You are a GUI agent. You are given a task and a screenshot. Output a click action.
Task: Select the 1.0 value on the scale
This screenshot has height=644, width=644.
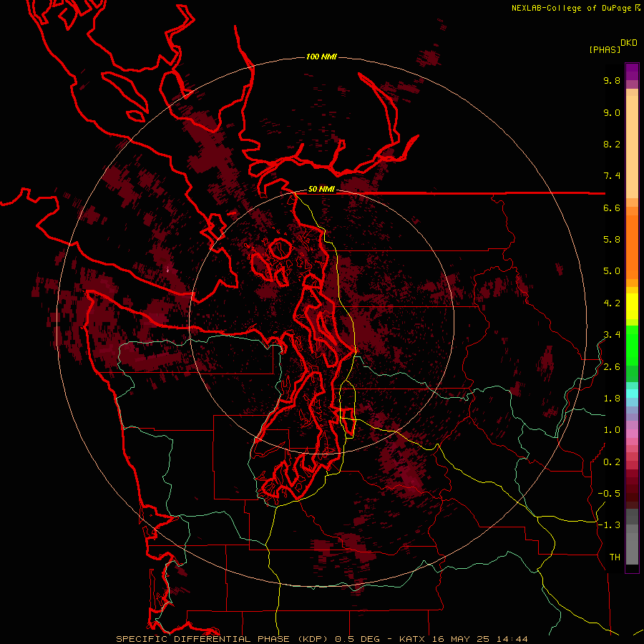[x=612, y=430]
